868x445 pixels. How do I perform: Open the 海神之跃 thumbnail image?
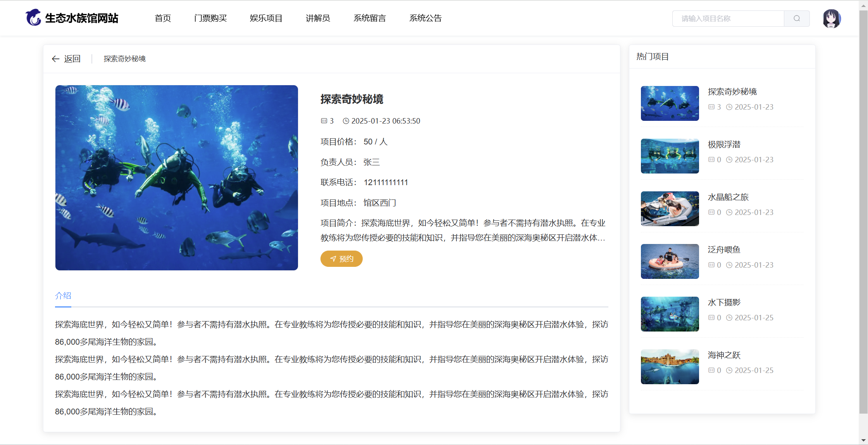click(x=670, y=367)
